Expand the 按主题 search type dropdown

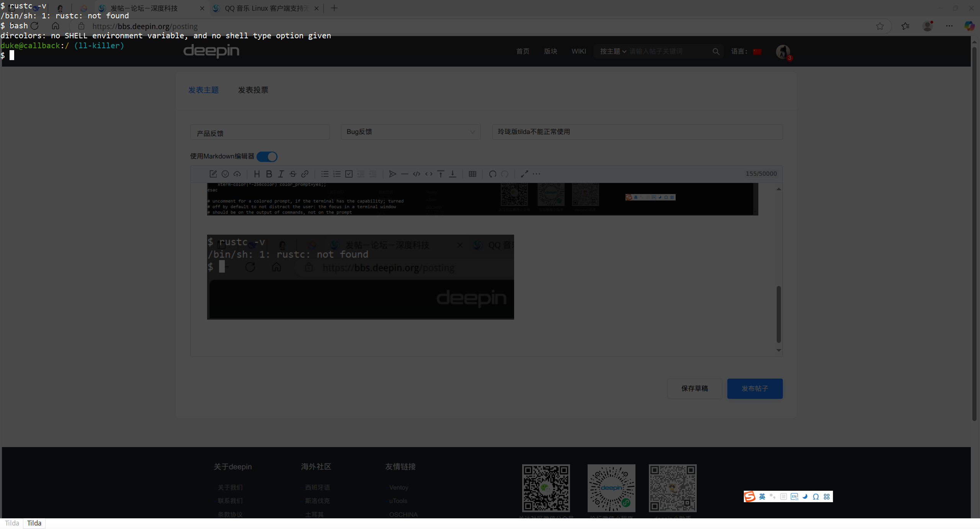(613, 51)
